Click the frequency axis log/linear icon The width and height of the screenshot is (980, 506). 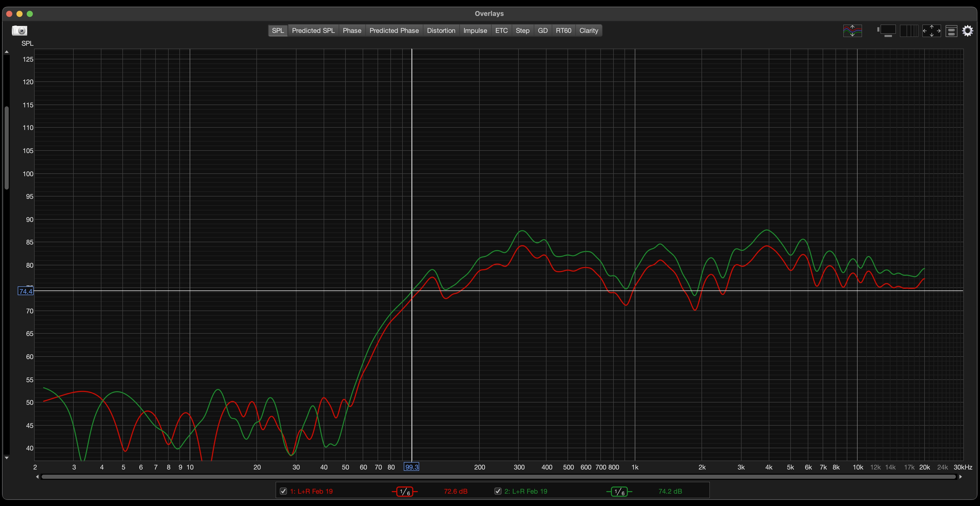[909, 31]
